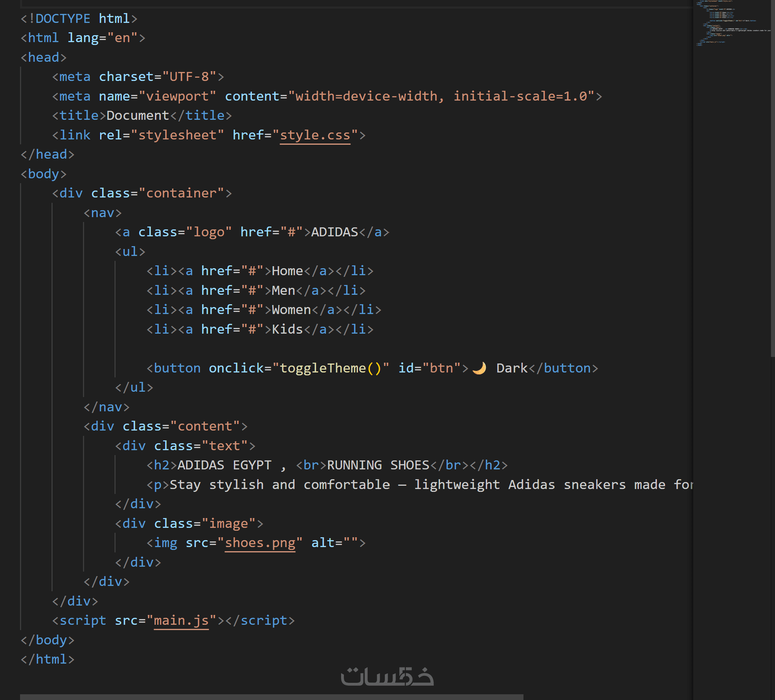Click the "Stay stylish and comfortable" paragraph text

point(280,485)
